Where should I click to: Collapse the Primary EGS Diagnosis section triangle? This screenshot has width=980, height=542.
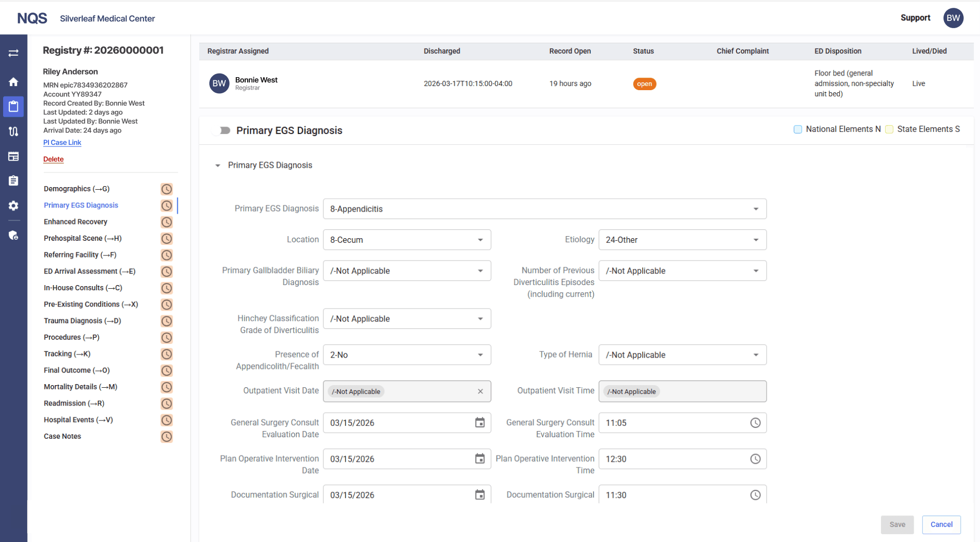pyautogui.click(x=217, y=165)
